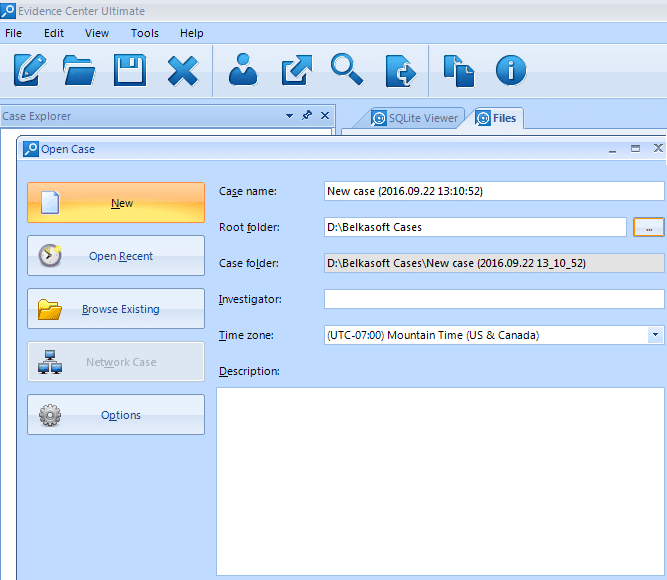Click the blue info circle toolbar icon

tap(511, 70)
